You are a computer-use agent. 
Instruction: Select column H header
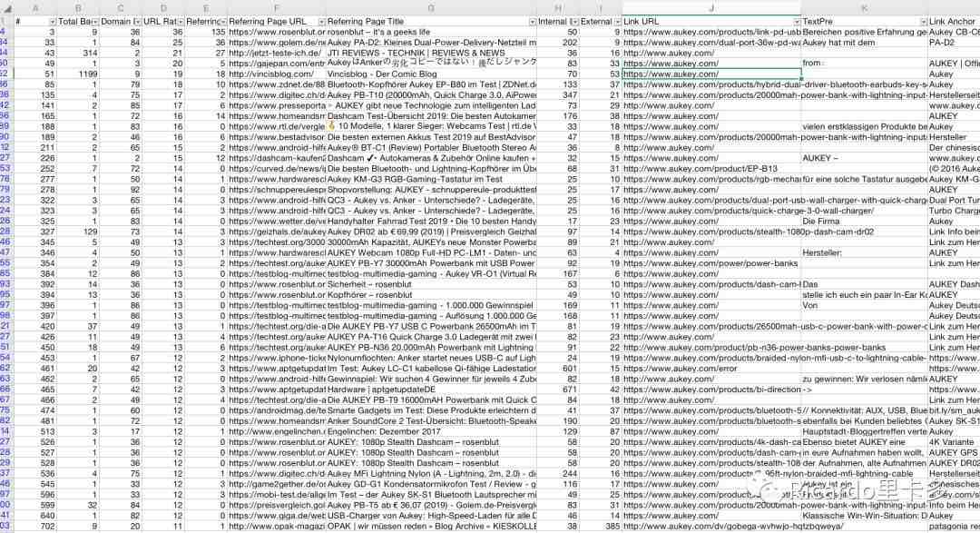pos(558,8)
